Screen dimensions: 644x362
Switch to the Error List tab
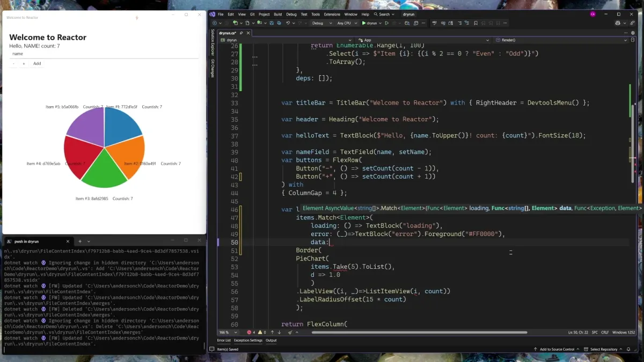[224, 340]
